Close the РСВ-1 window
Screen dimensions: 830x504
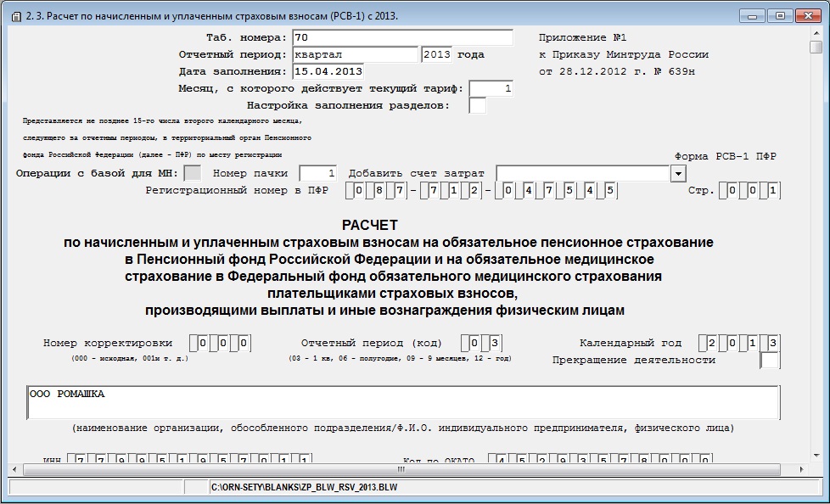point(808,16)
